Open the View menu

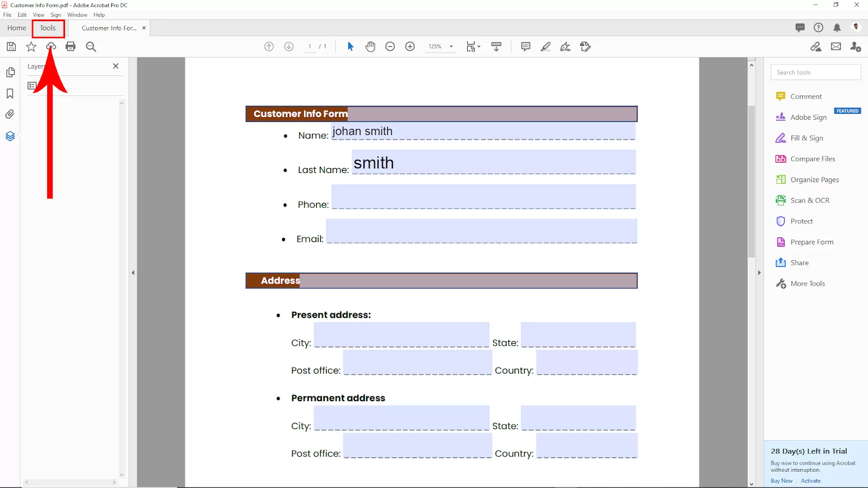pos(39,15)
